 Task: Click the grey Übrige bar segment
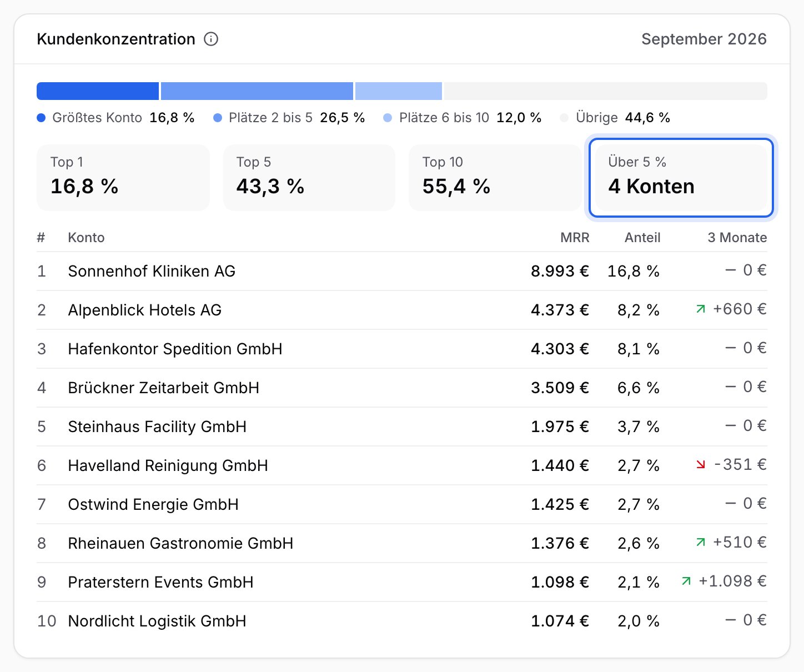606,91
